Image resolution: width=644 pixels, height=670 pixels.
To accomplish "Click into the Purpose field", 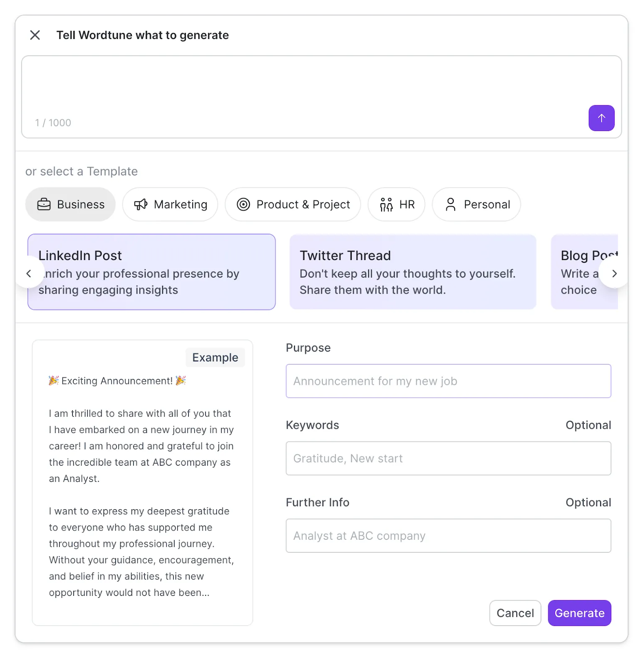I will 448,381.
